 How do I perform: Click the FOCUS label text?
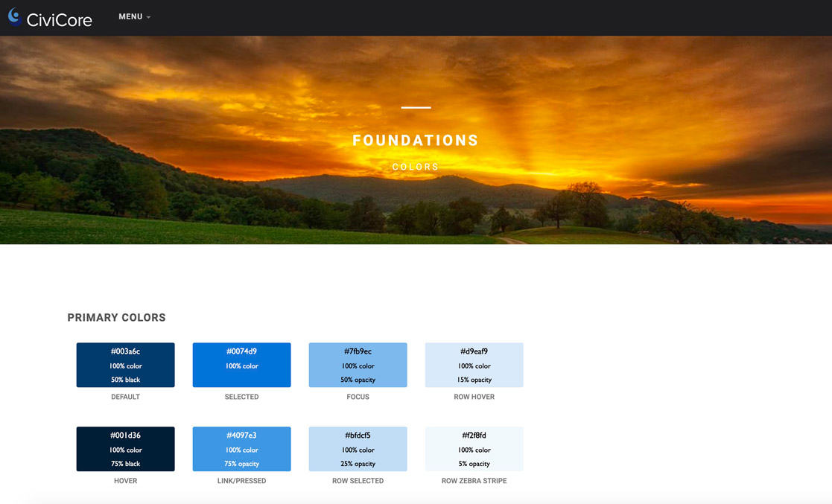[358, 397]
